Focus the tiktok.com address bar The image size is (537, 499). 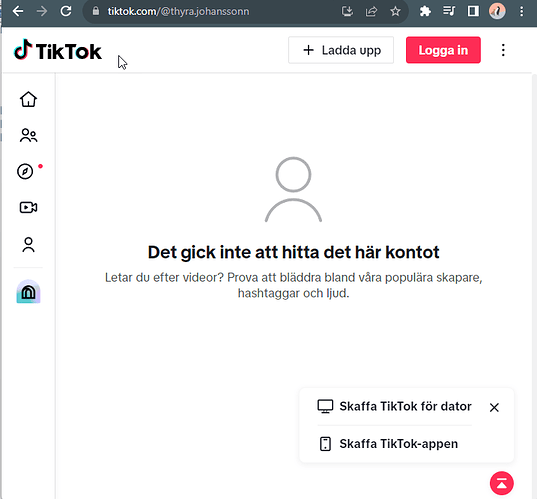pos(212,12)
